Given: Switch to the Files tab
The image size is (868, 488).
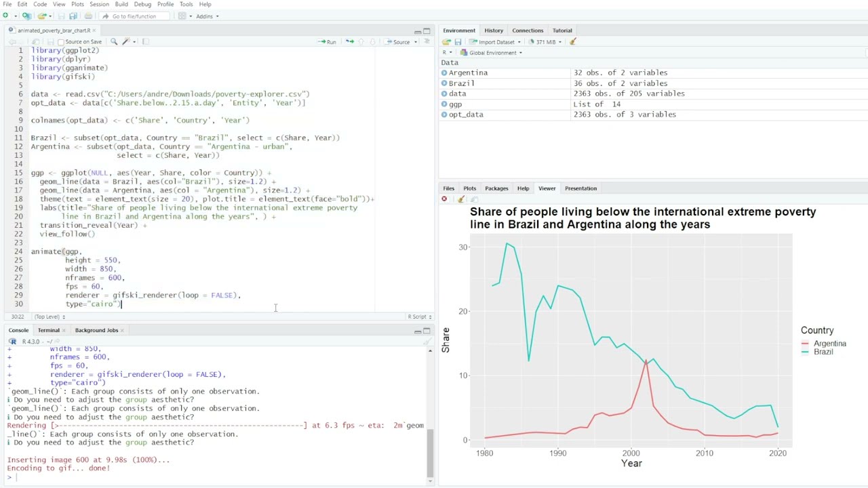Looking at the screenshot, I should tap(448, 188).
